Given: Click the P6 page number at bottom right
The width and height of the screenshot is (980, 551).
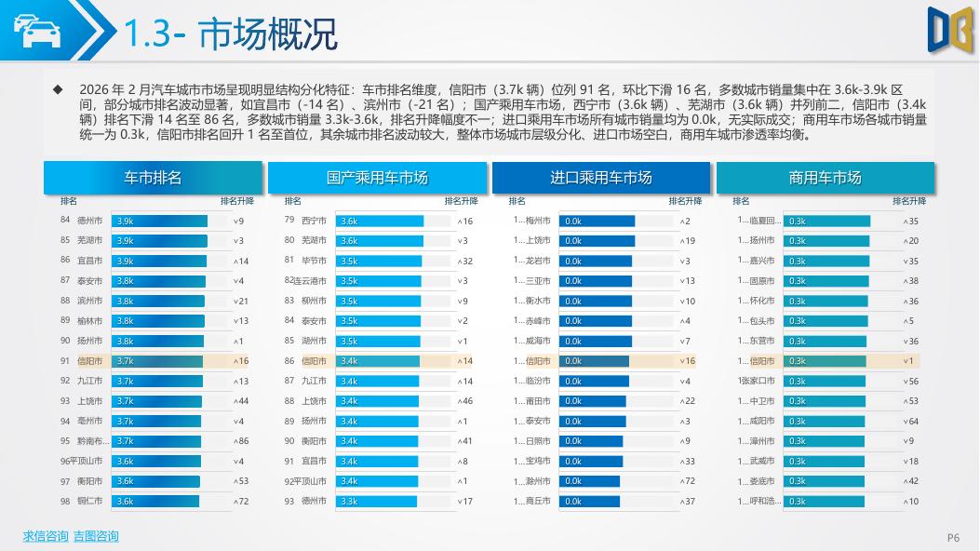Looking at the screenshot, I should tap(951, 537).
